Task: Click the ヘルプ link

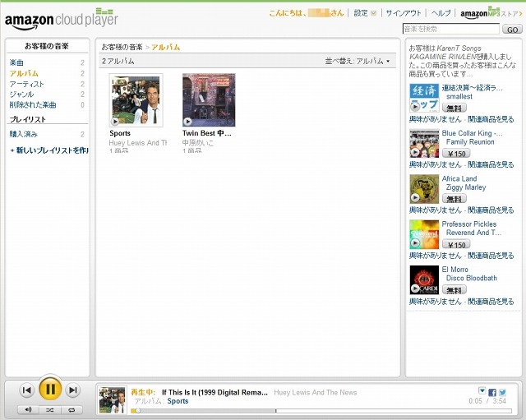Action: tap(441, 13)
